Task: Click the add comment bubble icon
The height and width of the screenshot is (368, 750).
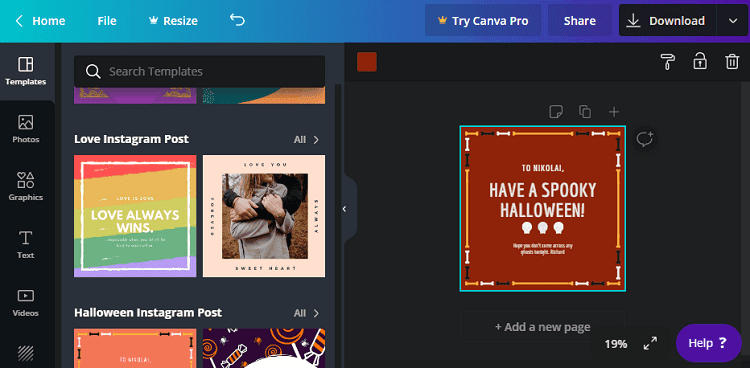Action: click(x=645, y=140)
